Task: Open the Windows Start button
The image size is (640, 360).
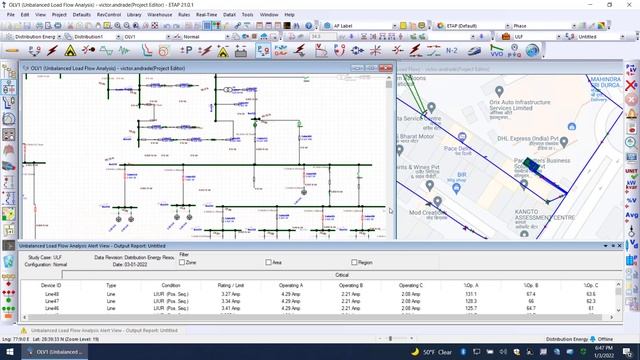Action: (9, 352)
